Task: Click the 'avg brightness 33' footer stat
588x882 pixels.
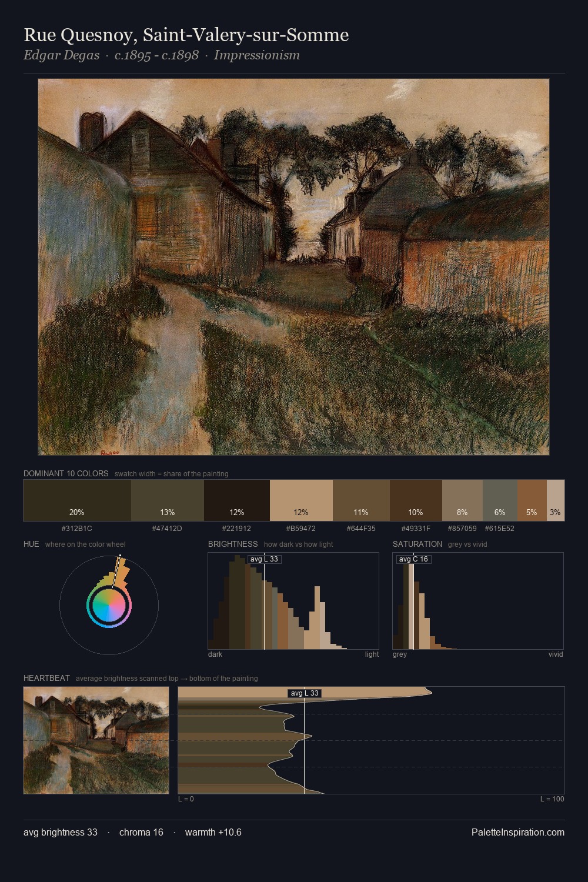Action: 61,832
